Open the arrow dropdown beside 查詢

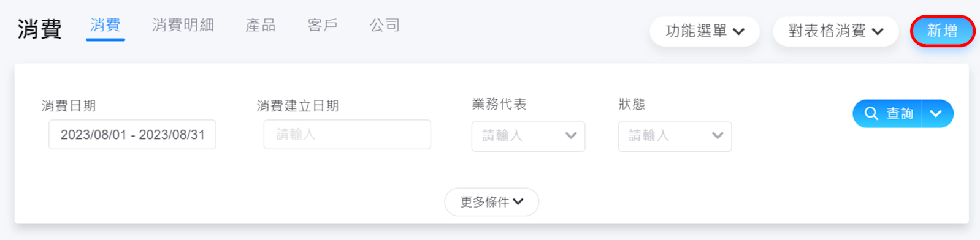pos(936,113)
